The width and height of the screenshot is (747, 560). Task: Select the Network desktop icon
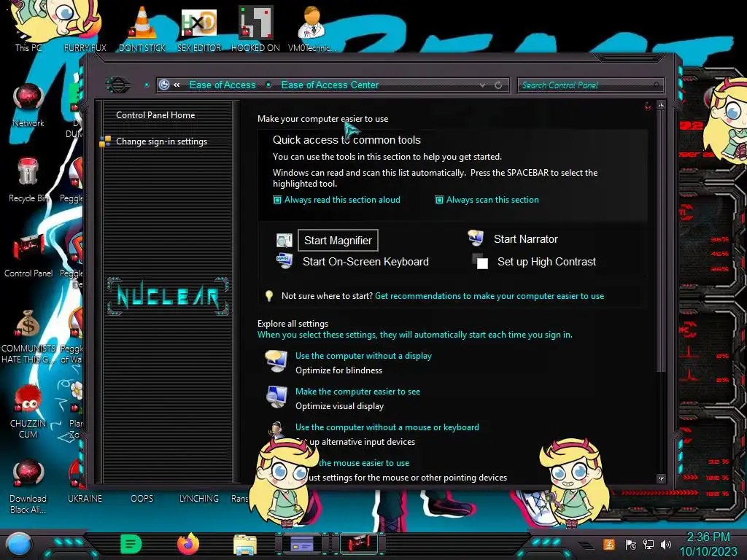(x=28, y=105)
